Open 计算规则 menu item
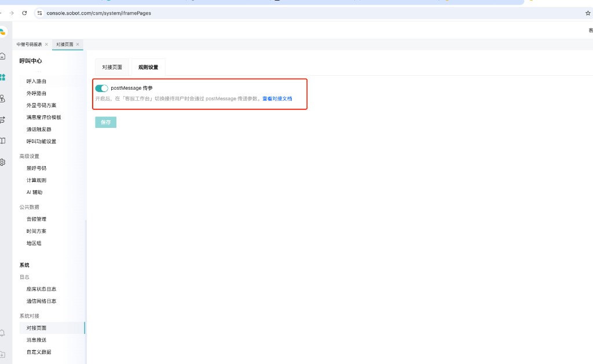This screenshot has height=364, width=593. pos(36,181)
